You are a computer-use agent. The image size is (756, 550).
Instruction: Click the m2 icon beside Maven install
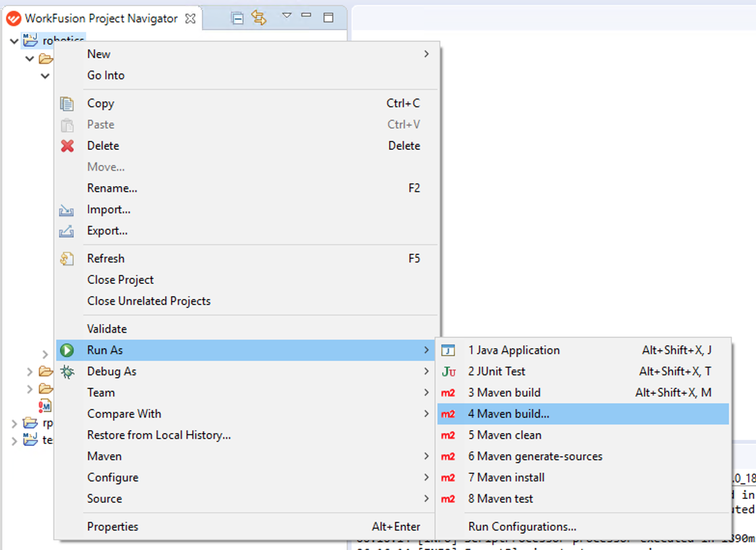click(448, 478)
